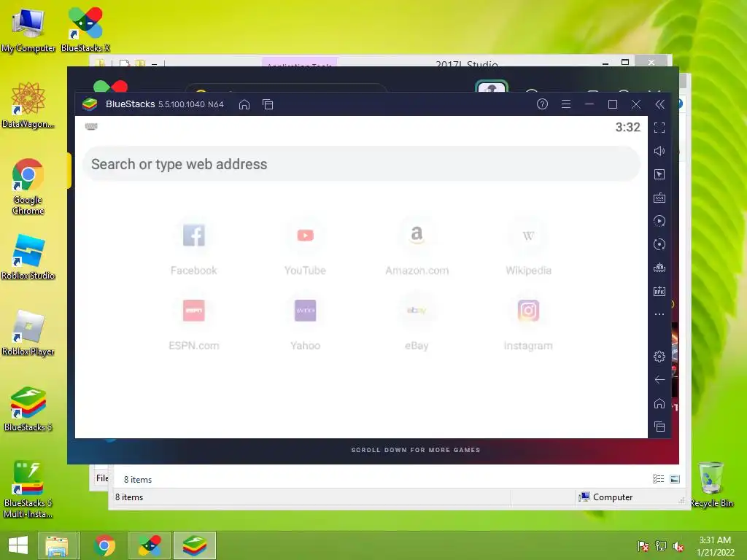
Task: Select the Roblox Studio desktop shortcut
Action: coord(28,257)
